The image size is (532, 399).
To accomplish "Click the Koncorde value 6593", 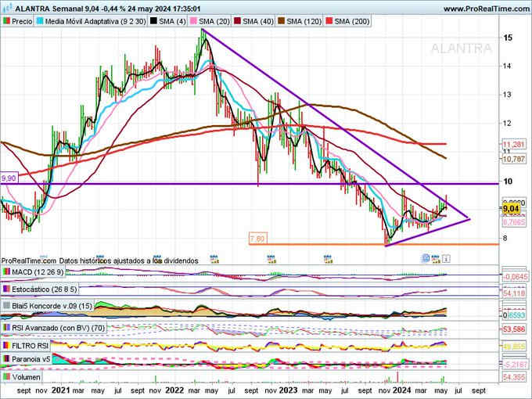I will 516,315.
